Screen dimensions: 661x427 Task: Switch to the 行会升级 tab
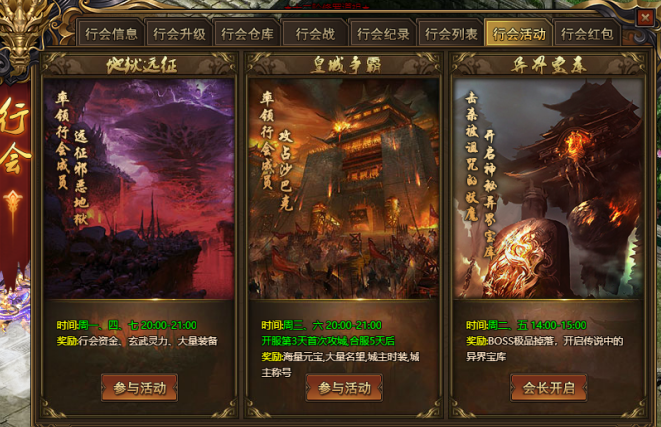[x=179, y=33]
